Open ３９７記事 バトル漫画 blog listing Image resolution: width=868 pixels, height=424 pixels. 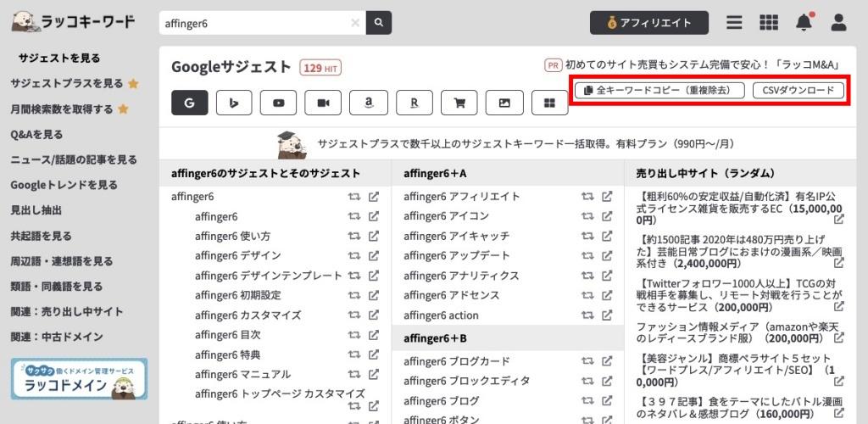point(740,407)
